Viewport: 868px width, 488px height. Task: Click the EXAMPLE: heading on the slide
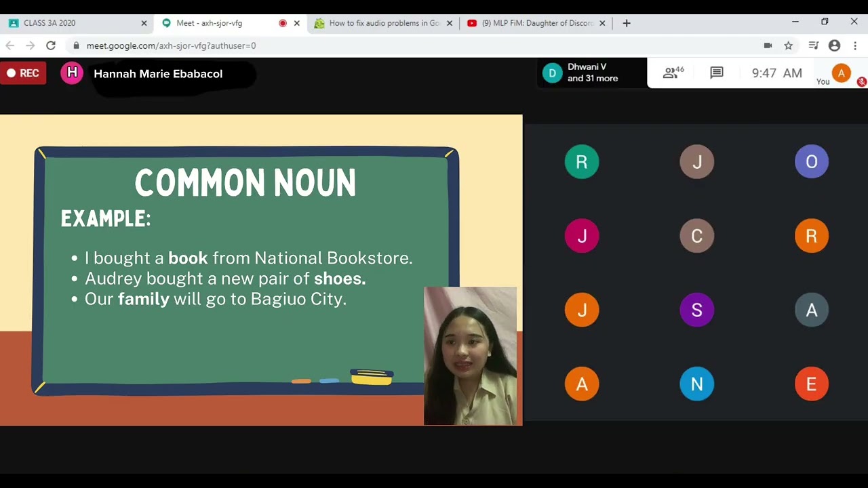[106, 219]
